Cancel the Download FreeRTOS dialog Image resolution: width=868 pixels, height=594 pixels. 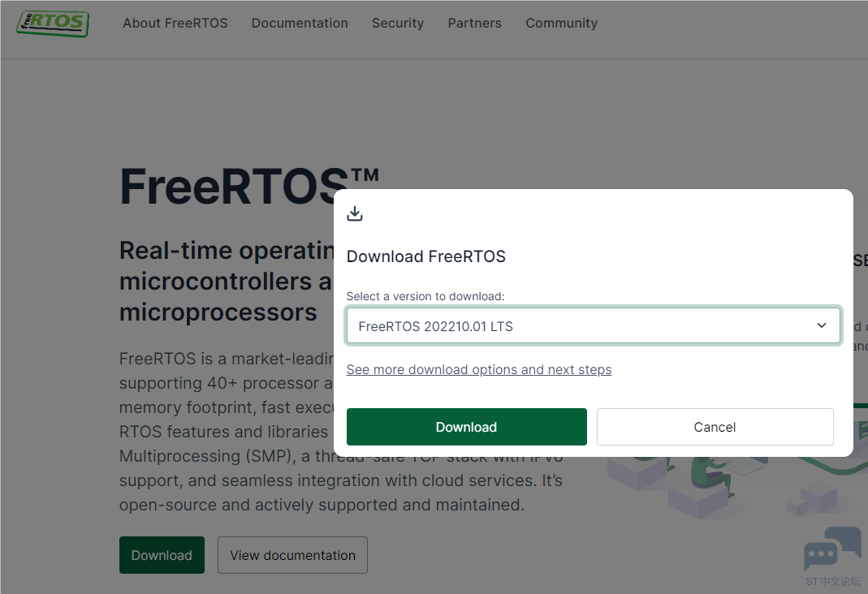715,427
